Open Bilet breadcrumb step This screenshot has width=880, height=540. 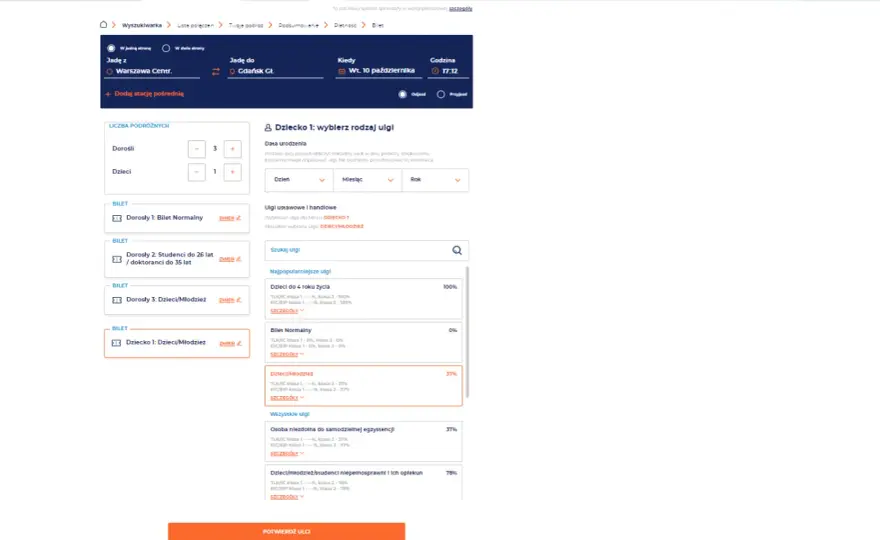(378, 25)
